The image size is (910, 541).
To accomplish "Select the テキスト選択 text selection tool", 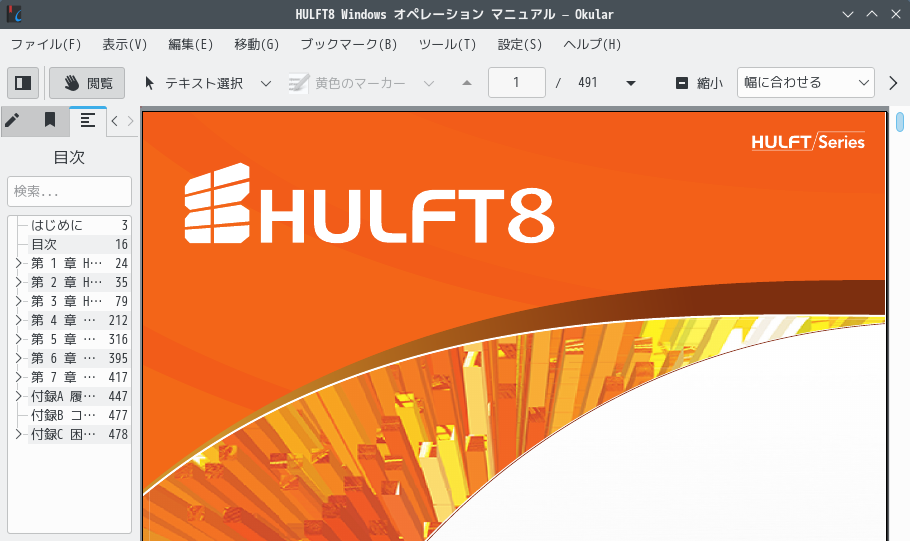I will click(194, 83).
